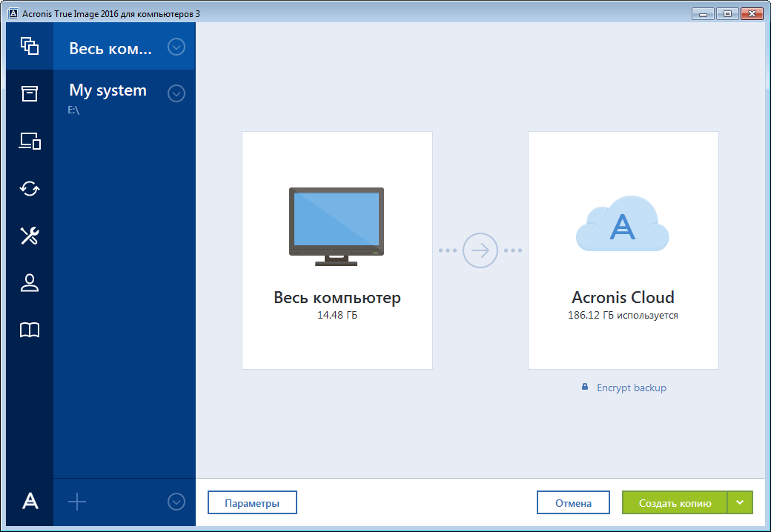
Task: Open Создать копию dropdown arrow
Action: [740, 502]
